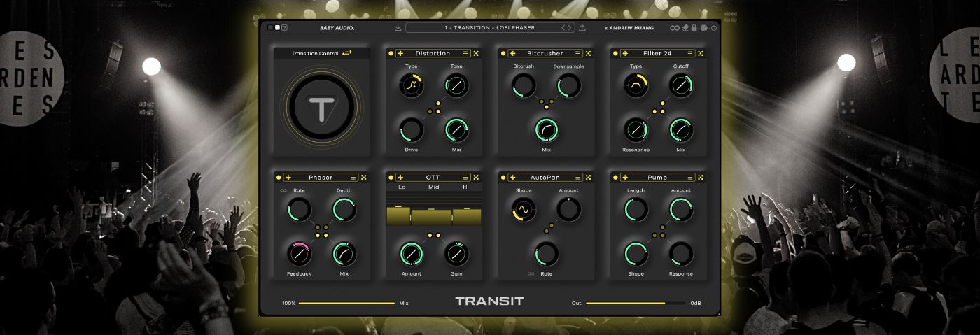Open the Distortion module hamburger menu
Image resolution: width=980 pixels, height=335 pixels.
click(465, 53)
